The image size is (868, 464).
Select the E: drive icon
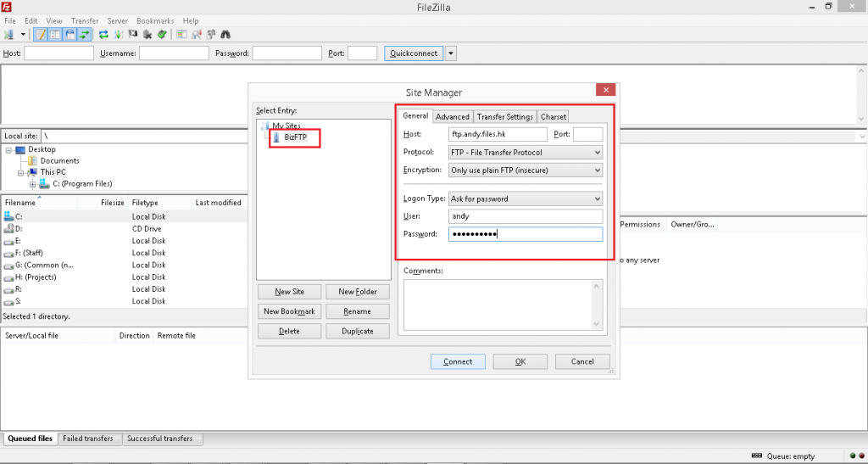click(8, 241)
